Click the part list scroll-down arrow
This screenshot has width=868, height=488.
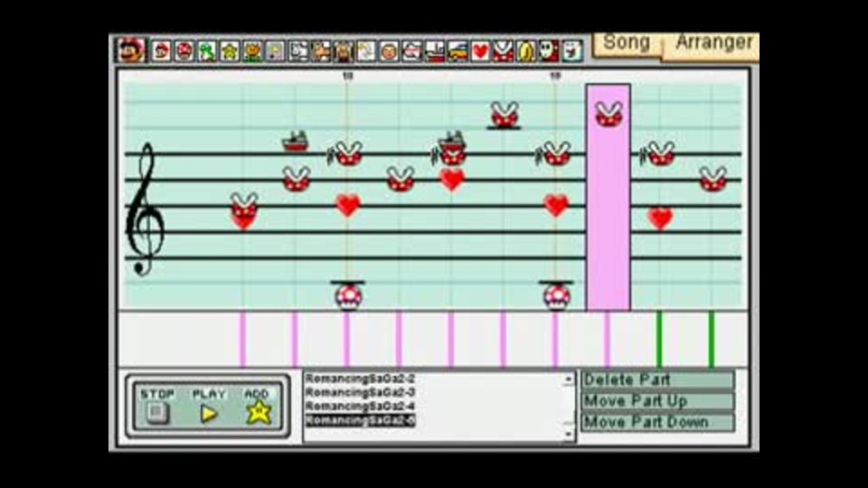pyautogui.click(x=569, y=434)
